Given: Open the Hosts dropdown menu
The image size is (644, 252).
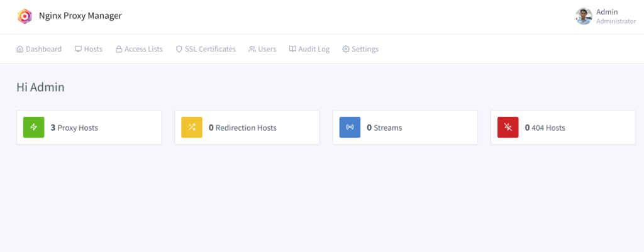Looking at the screenshot, I should click(93, 49).
